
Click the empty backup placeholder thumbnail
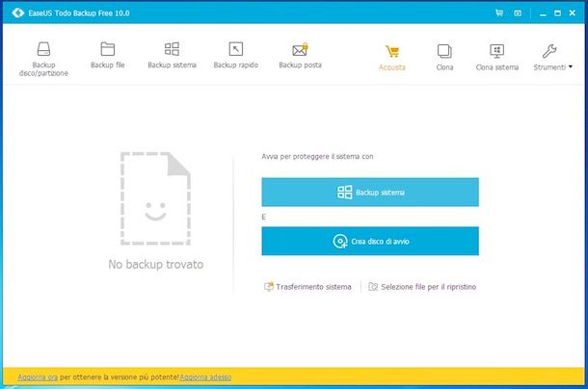[155, 198]
